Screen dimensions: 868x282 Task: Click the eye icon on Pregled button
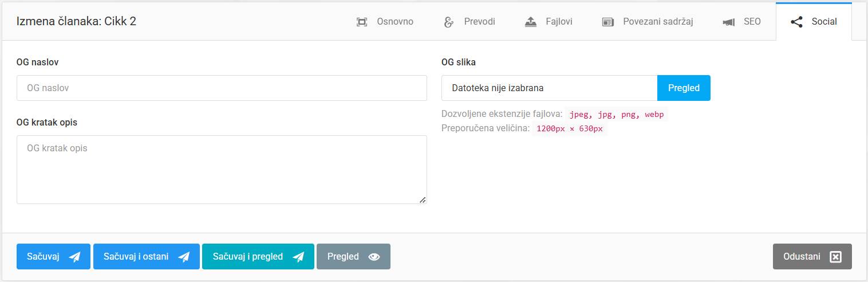pos(374,257)
